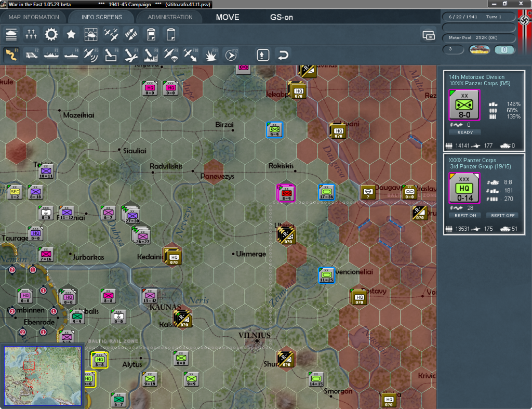532x409 pixels.
Task: Toggle the light-blue 0 switch
Action: coord(504,49)
